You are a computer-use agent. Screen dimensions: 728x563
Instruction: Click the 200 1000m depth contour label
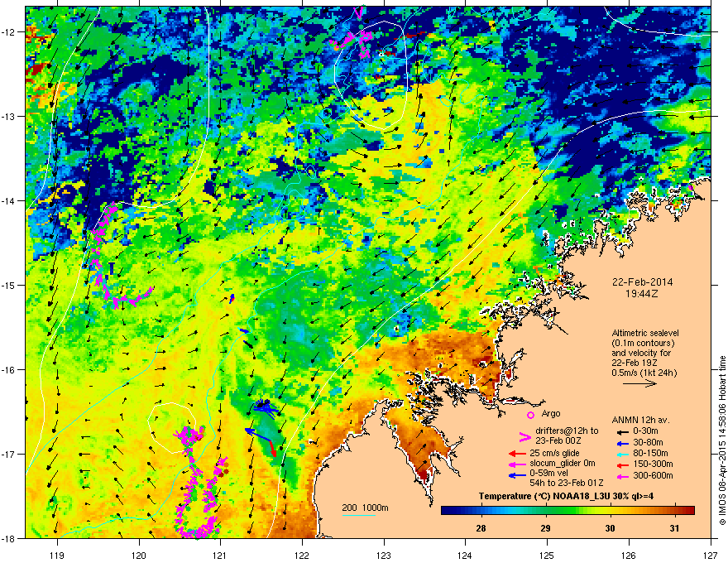[365, 508]
